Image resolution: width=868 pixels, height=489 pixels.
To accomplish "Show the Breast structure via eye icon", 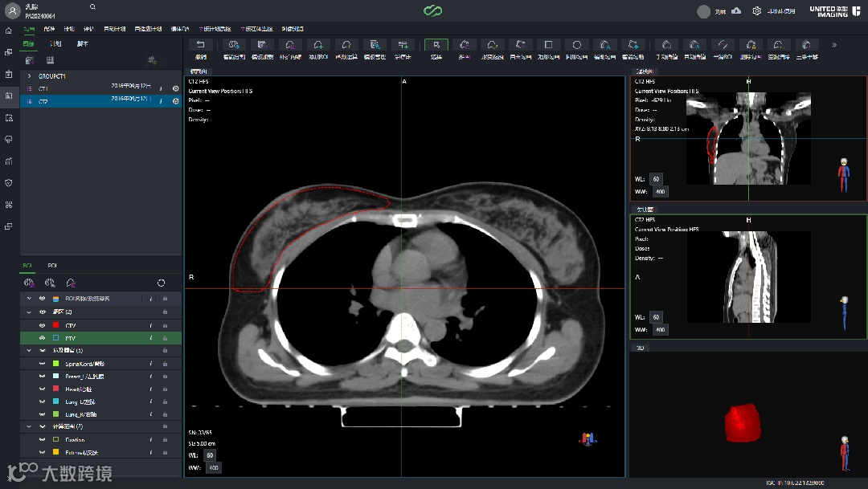I will coord(42,376).
